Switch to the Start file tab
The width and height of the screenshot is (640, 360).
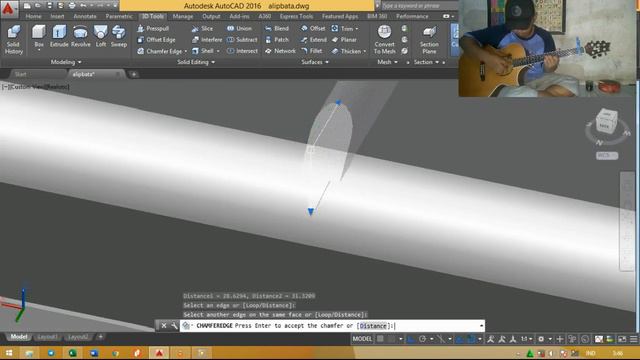pyautogui.click(x=21, y=74)
